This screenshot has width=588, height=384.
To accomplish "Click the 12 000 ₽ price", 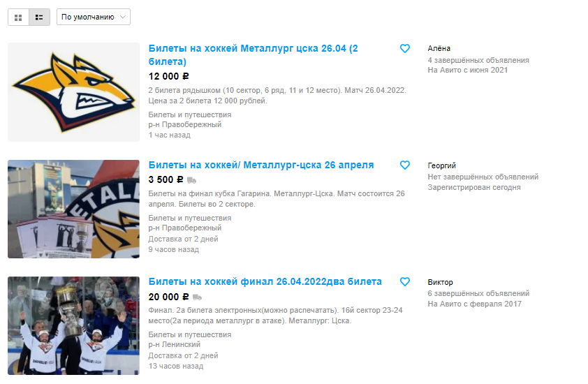I will pyautogui.click(x=169, y=76).
